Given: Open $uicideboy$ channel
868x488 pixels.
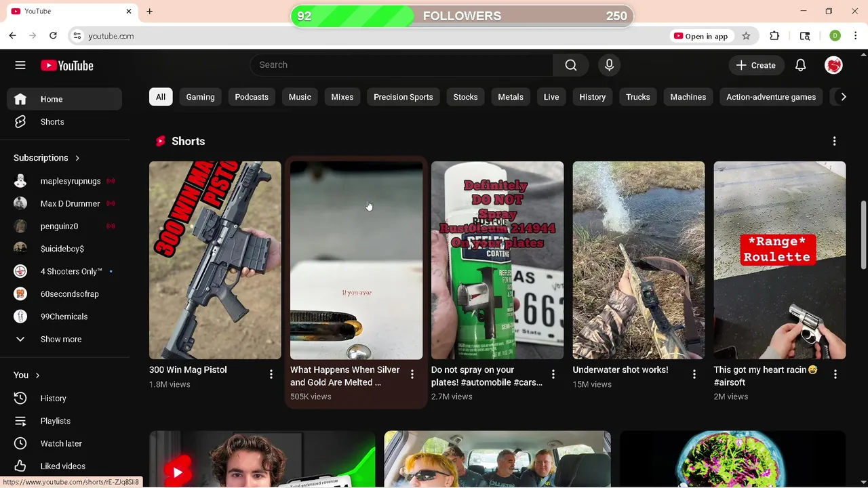Looking at the screenshot, I should (x=64, y=249).
